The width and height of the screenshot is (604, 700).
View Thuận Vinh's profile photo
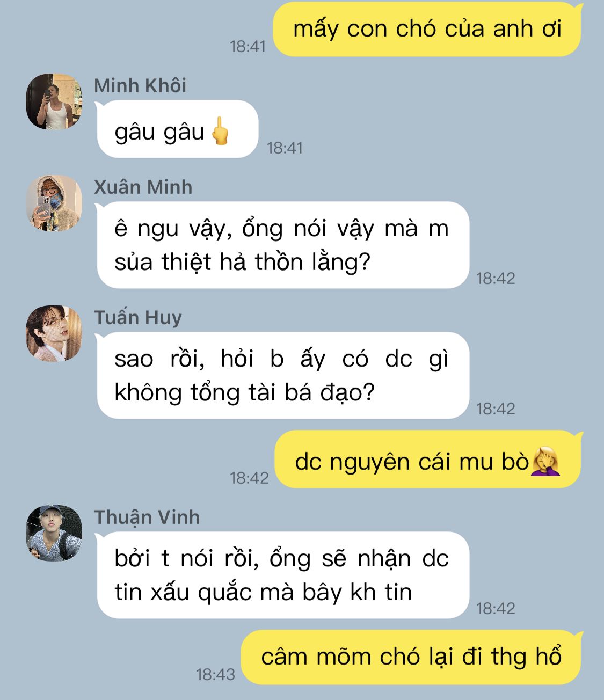pyautogui.click(x=54, y=533)
